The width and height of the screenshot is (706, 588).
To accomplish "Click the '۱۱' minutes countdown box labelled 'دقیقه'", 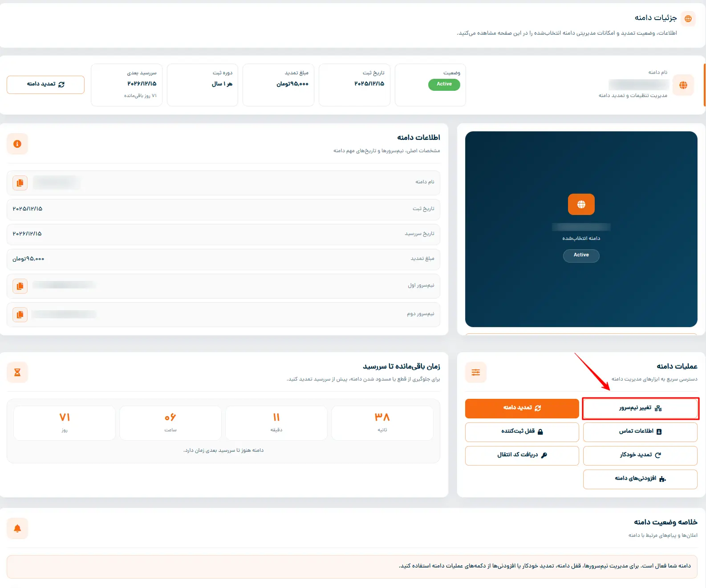I will click(276, 423).
